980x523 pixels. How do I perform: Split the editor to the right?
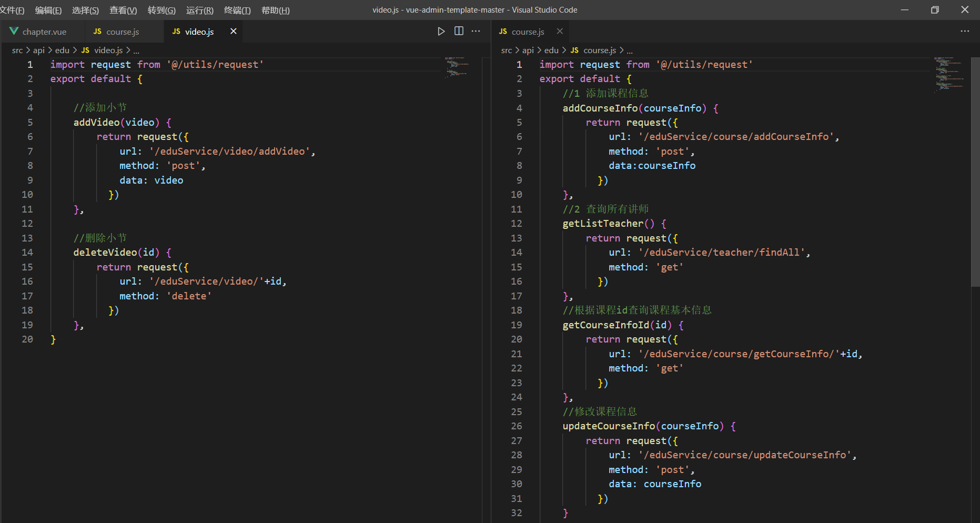tap(459, 32)
